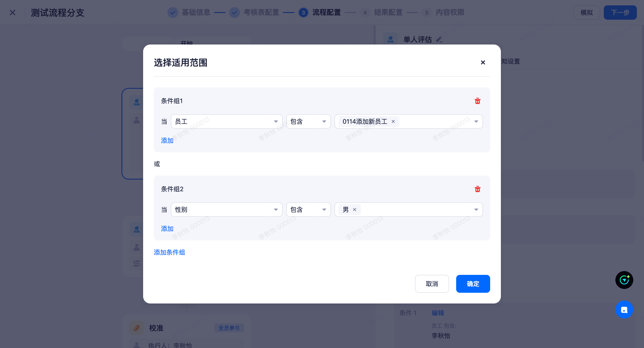The image size is (644, 348).
Task: Remove the 0114添加新员工 tag
Action: pos(393,121)
